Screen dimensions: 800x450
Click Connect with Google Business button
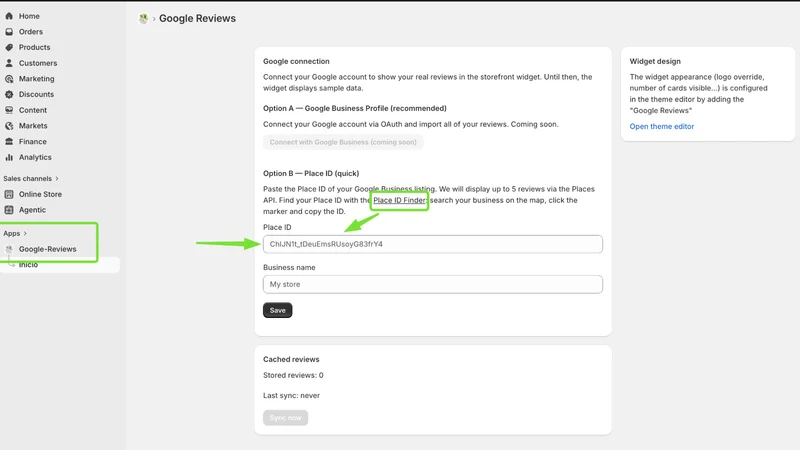[x=343, y=142]
